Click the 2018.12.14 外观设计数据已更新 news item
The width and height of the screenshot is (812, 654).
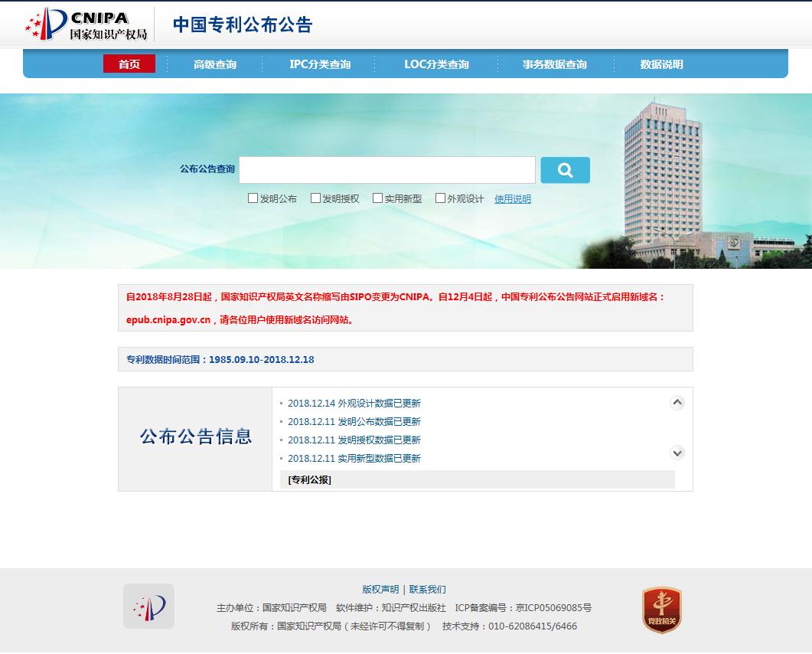point(354,402)
